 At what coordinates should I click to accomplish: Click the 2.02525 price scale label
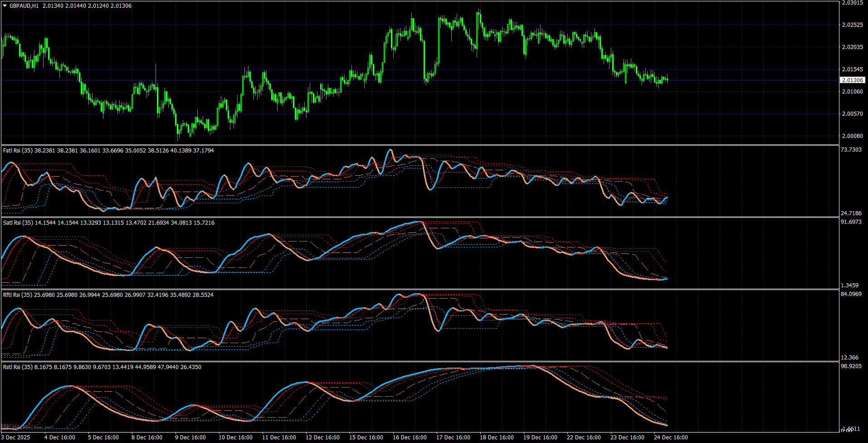click(853, 25)
